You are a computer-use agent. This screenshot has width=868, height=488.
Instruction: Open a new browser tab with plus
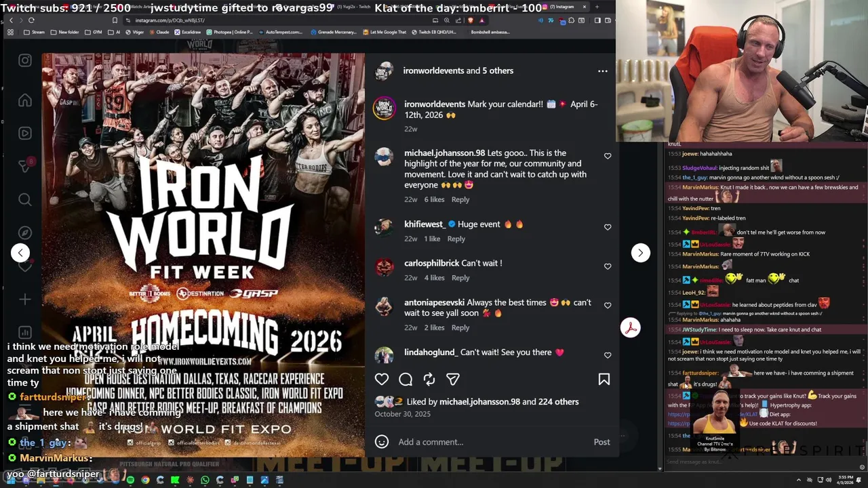pyautogui.click(x=597, y=7)
